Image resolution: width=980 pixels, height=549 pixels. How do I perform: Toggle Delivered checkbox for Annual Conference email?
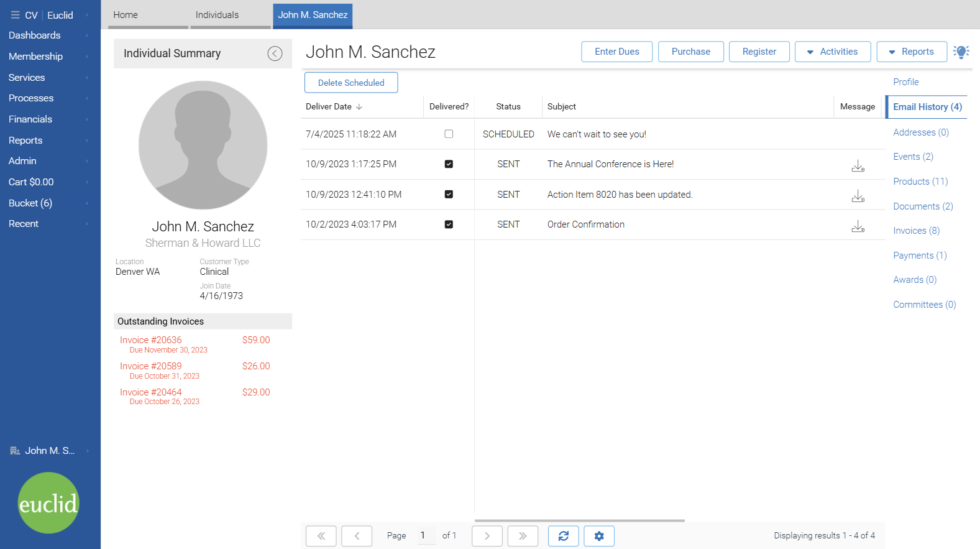(x=449, y=164)
